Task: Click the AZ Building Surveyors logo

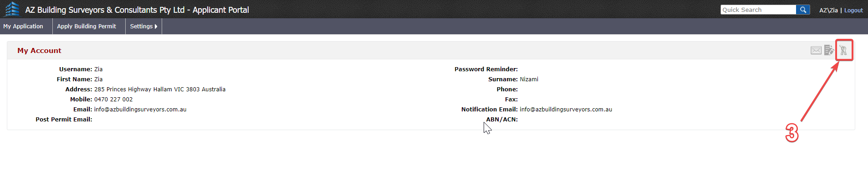Action: (12, 9)
